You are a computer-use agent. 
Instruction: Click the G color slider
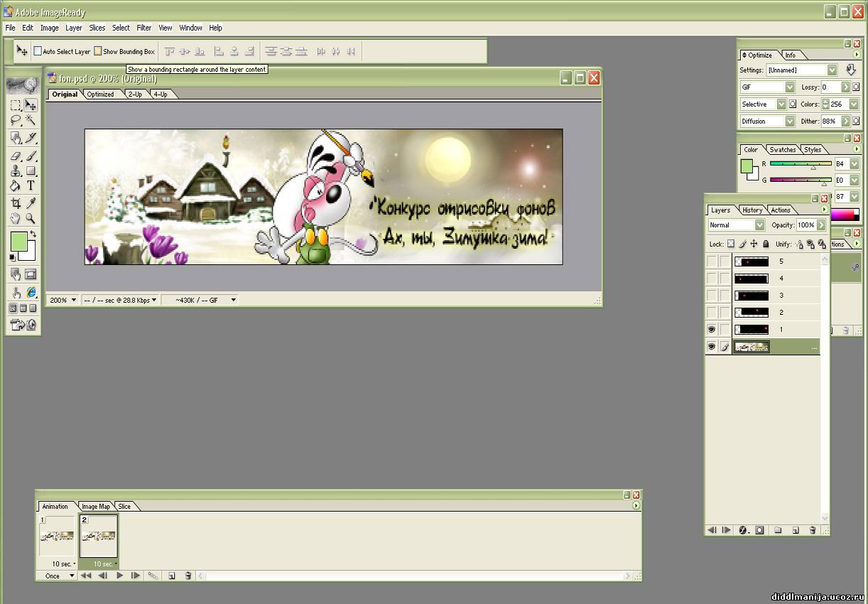(801, 180)
